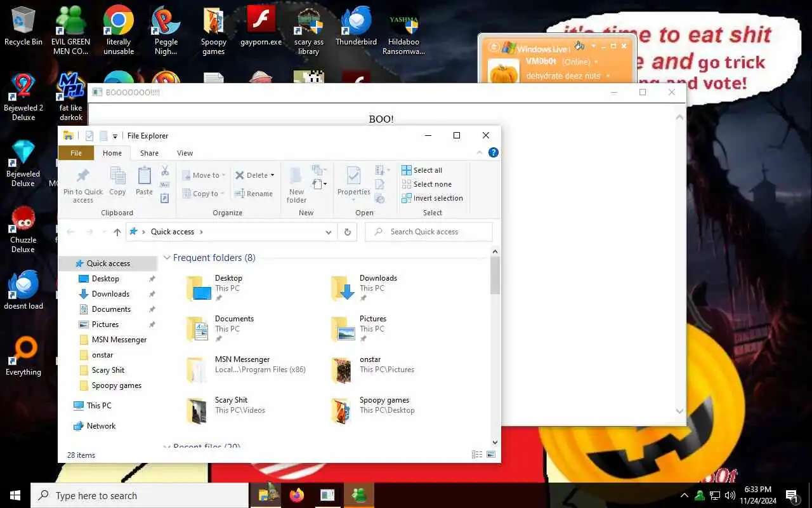Click the Refresh button in address bar
Screen dimensions: 812x508
[x=347, y=232]
